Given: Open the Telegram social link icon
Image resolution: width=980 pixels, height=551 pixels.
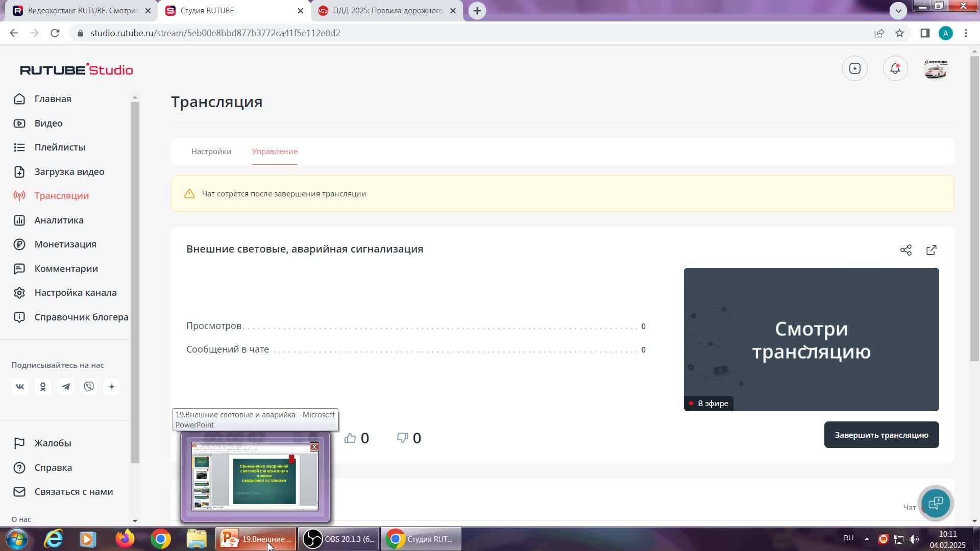Looking at the screenshot, I should (x=66, y=387).
